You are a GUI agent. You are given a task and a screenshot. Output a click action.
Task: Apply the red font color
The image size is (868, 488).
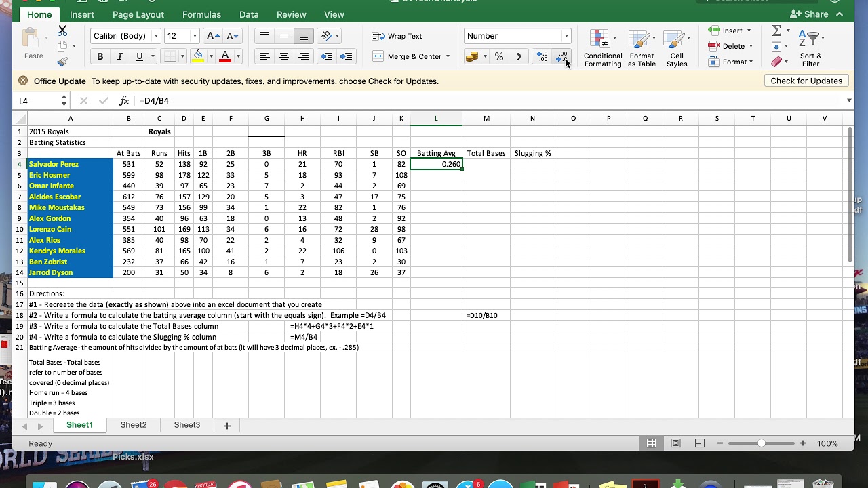tap(225, 56)
